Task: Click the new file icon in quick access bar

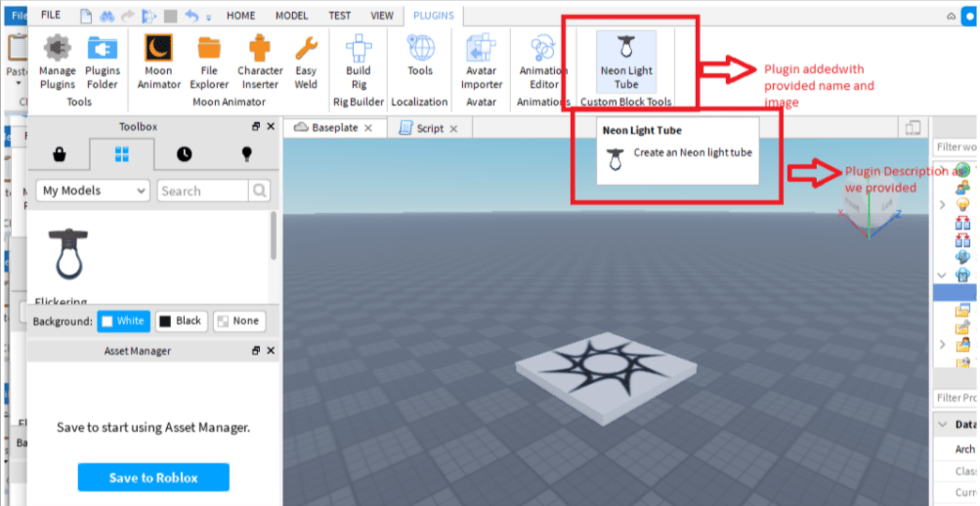Action: pos(86,16)
